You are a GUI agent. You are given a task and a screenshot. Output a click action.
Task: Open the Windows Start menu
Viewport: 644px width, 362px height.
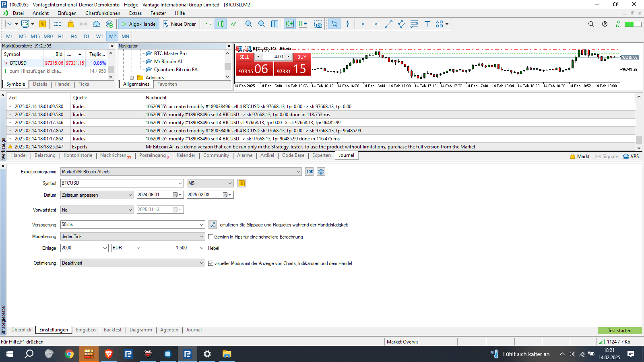coord(10,354)
